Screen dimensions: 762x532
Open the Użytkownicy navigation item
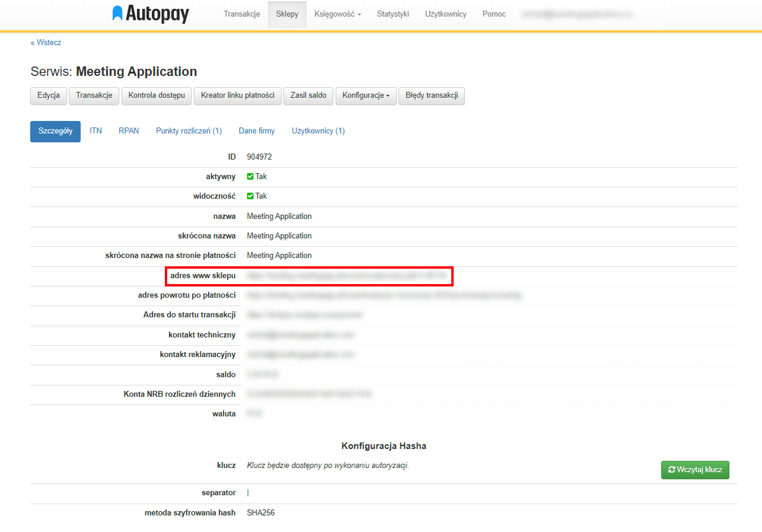(x=446, y=14)
